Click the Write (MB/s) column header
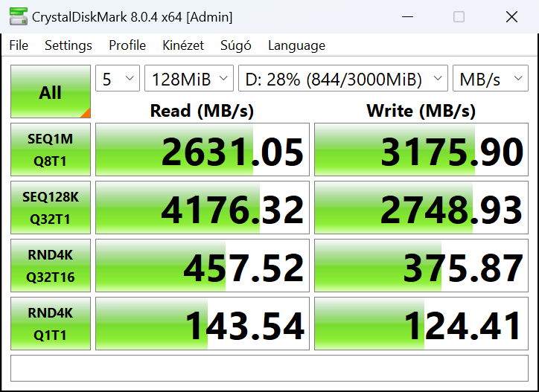 coord(421,111)
